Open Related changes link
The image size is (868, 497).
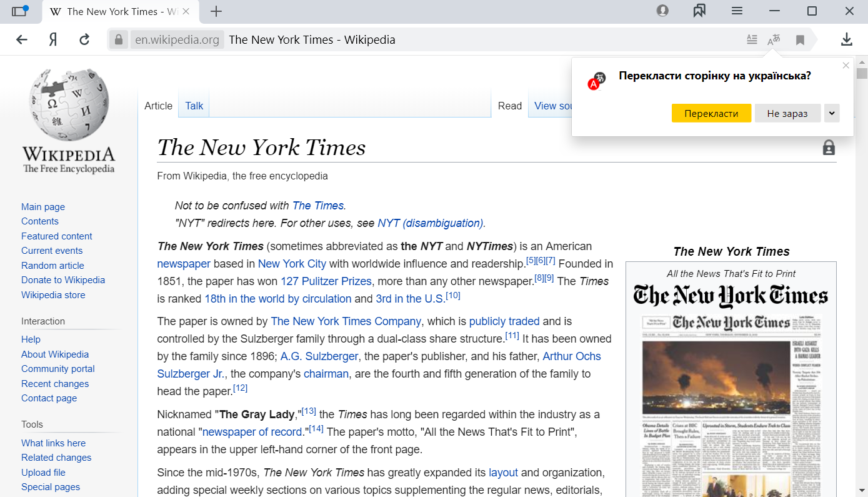tap(56, 458)
